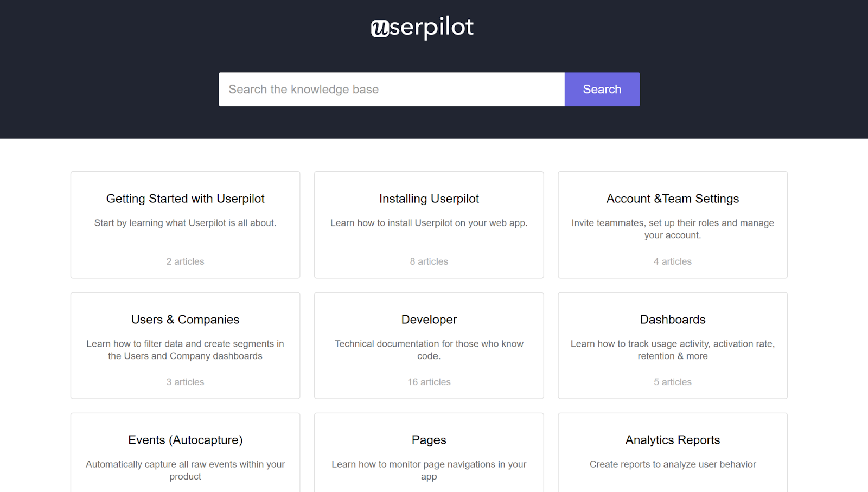Click the '4 articles' count text
This screenshot has height=492, width=868.
(673, 261)
